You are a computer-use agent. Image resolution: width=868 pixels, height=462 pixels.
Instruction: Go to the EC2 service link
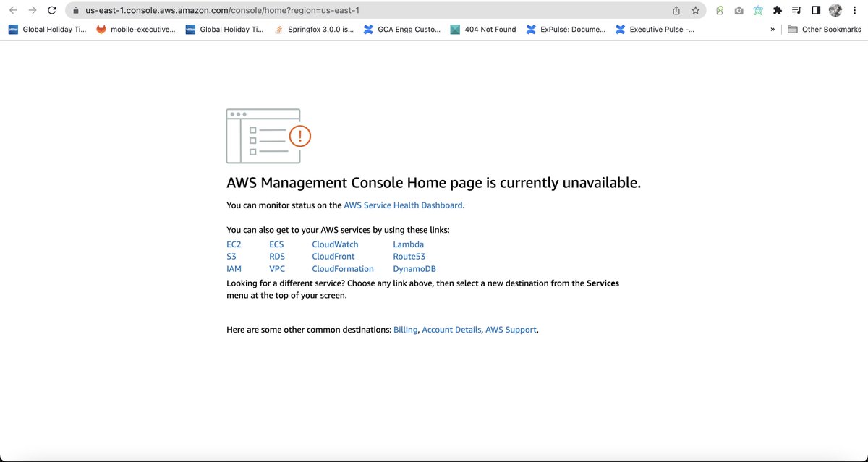pos(234,244)
